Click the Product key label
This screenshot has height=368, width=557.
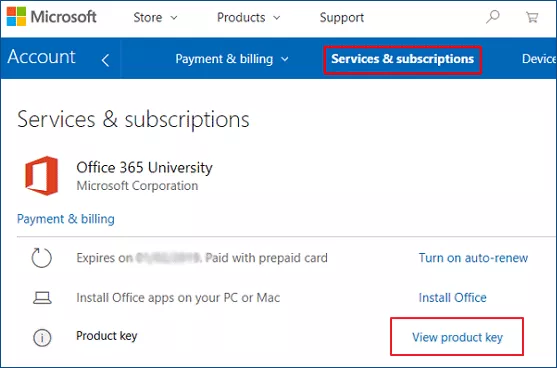(107, 336)
